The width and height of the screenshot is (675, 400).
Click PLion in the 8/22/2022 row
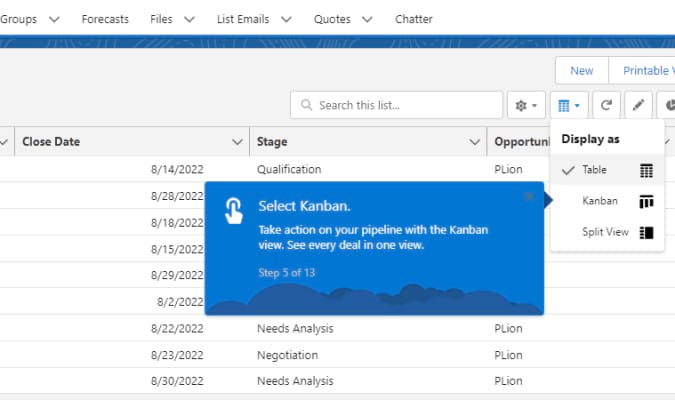pyautogui.click(x=508, y=328)
